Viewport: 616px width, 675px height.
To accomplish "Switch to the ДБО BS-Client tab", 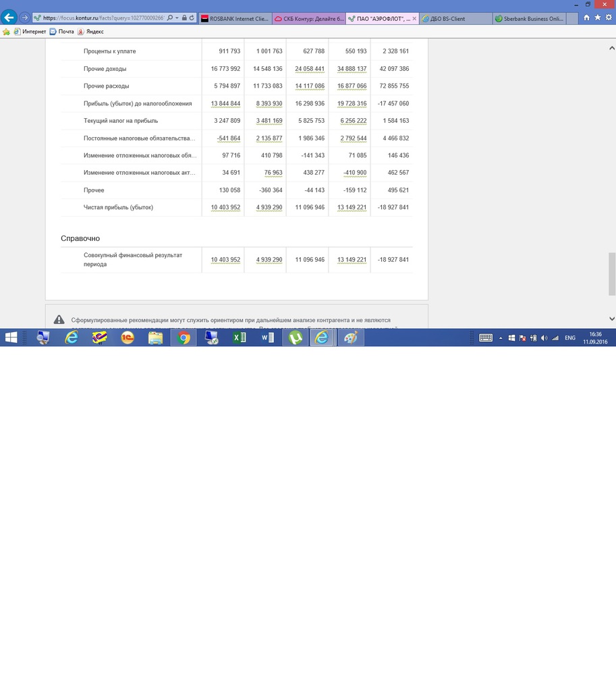I will [456, 18].
